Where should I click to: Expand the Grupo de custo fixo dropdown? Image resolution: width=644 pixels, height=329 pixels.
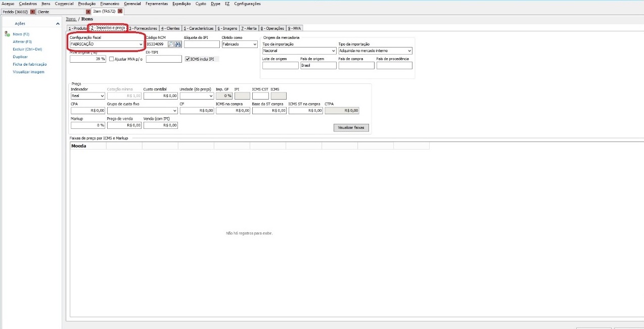tap(175, 110)
